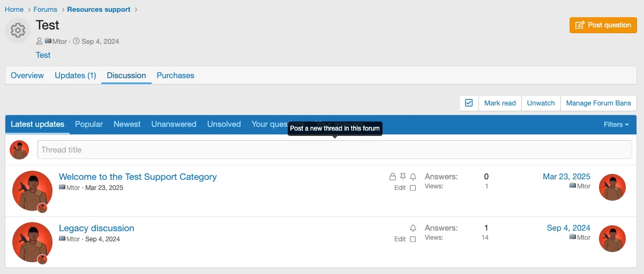Image resolution: width=644 pixels, height=274 pixels.
Task: Open the Updates (1) tab
Action: (76, 75)
